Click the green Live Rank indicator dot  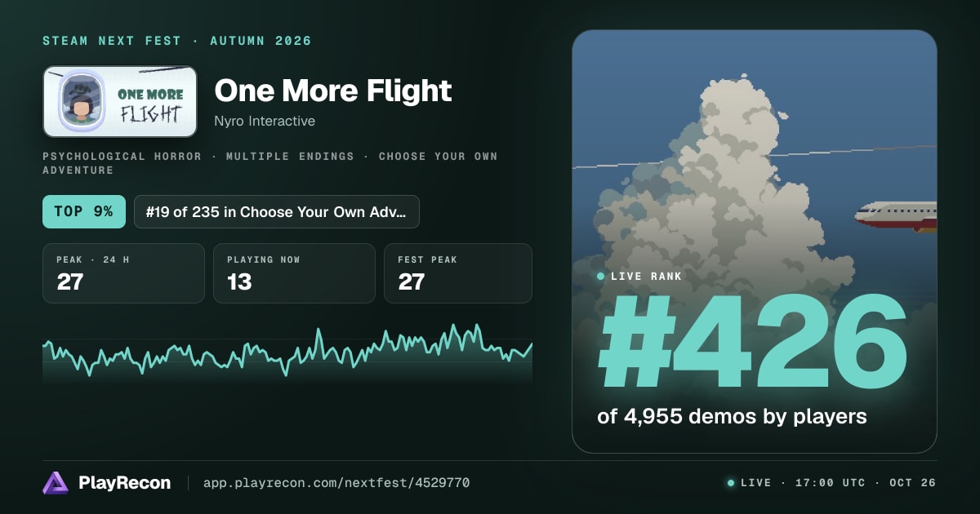coord(601,277)
